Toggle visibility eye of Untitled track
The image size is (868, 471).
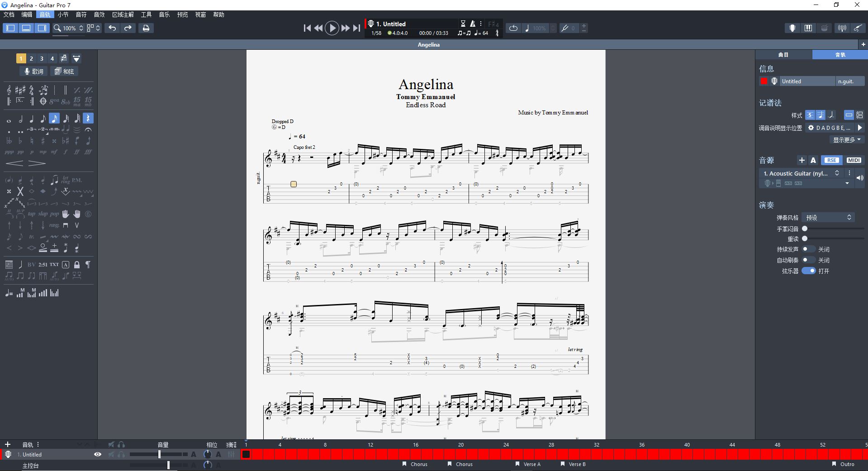98,454
